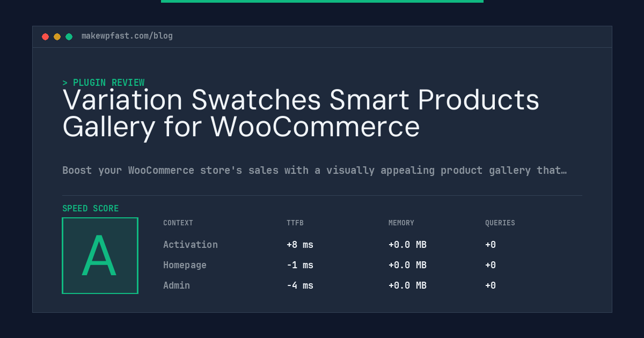The height and width of the screenshot is (338, 644).
Task: Select the Admin row label
Action: 177,285
